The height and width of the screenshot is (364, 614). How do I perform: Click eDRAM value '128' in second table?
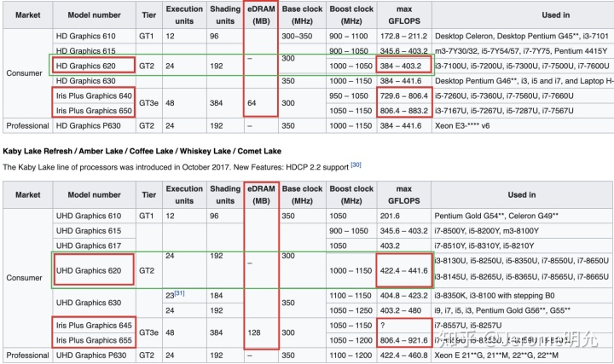pyautogui.click(x=254, y=332)
